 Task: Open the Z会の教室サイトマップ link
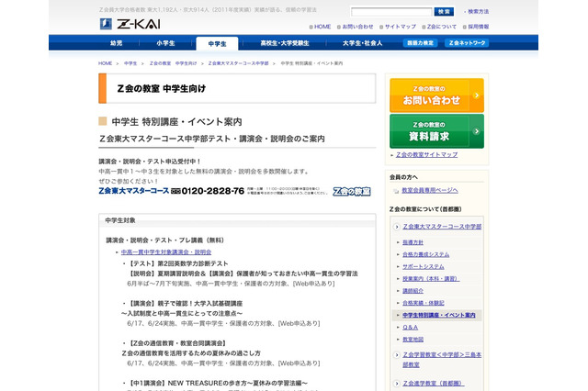[x=426, y=155]
